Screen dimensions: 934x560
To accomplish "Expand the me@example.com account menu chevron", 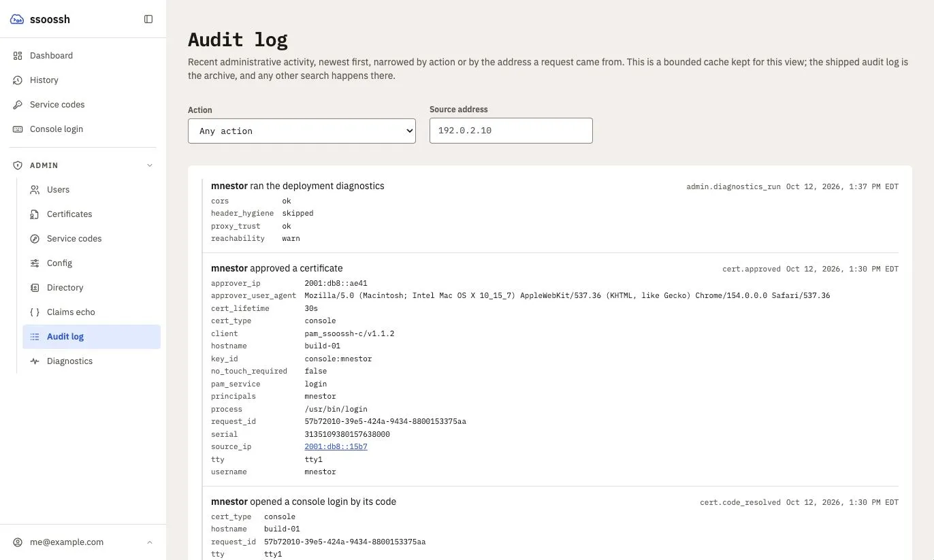I will click(150, 542).
